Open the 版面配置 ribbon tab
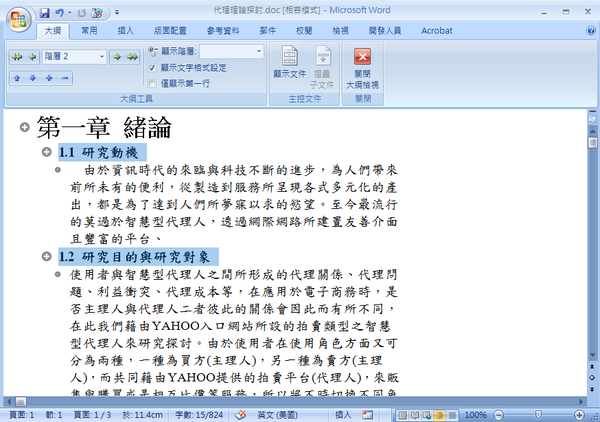 [170, 31]
